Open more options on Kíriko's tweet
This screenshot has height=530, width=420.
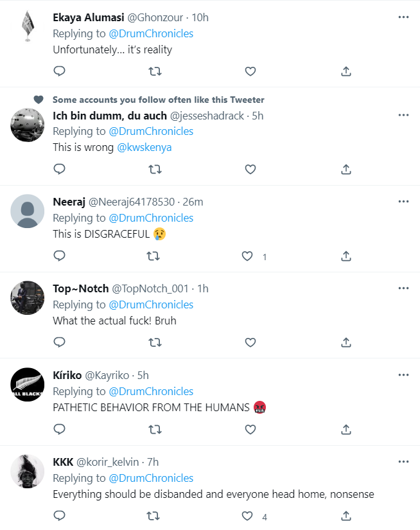pyautogui.click(x=403, y=375)
